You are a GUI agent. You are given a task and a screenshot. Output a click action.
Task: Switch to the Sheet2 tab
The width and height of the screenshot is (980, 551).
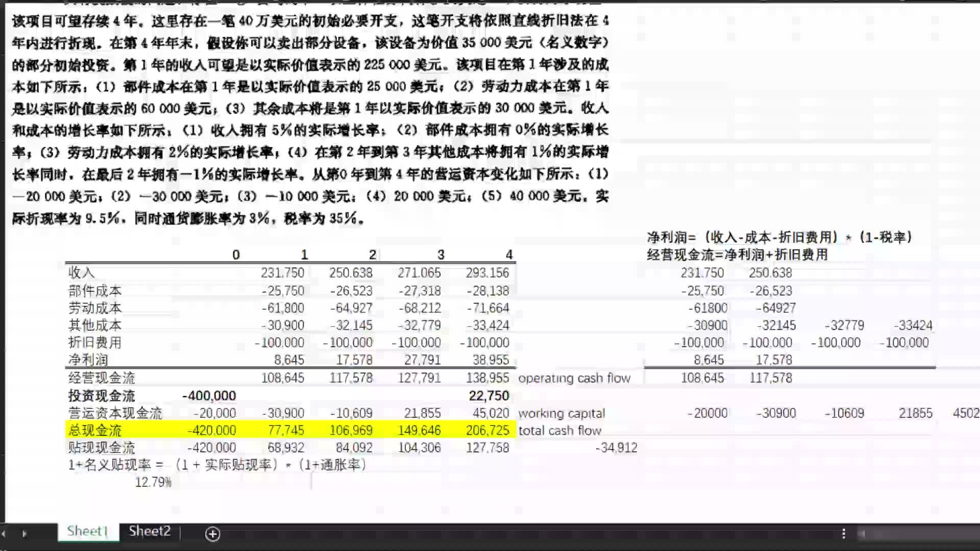pos(150,531)
